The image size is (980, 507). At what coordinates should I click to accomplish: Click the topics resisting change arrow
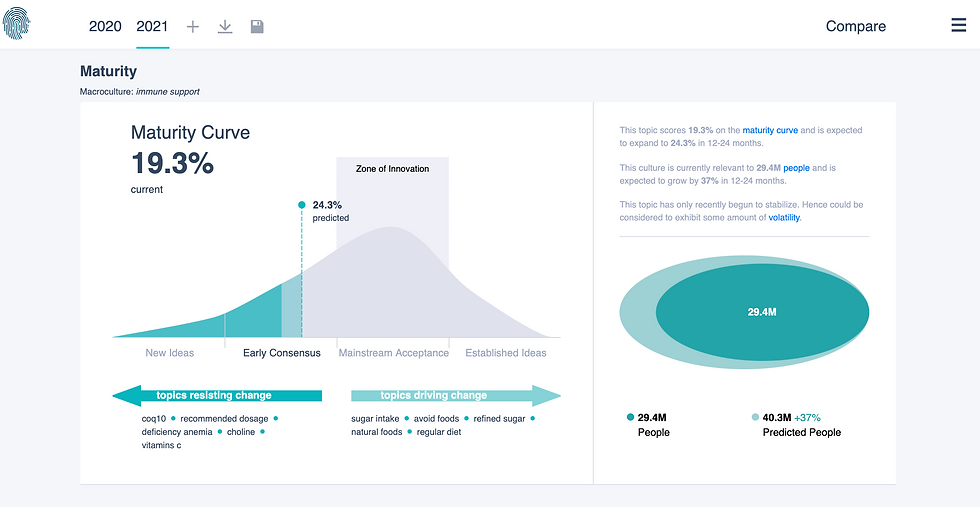(x=217, y=396)
